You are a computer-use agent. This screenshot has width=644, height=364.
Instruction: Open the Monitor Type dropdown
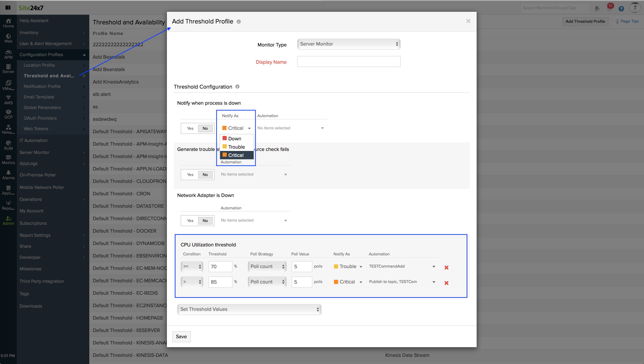tap(348, 44)
